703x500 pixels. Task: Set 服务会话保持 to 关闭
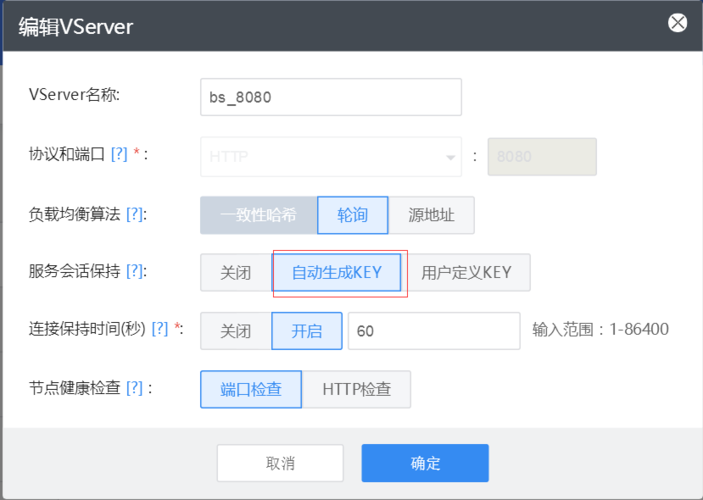pos(236,273)
